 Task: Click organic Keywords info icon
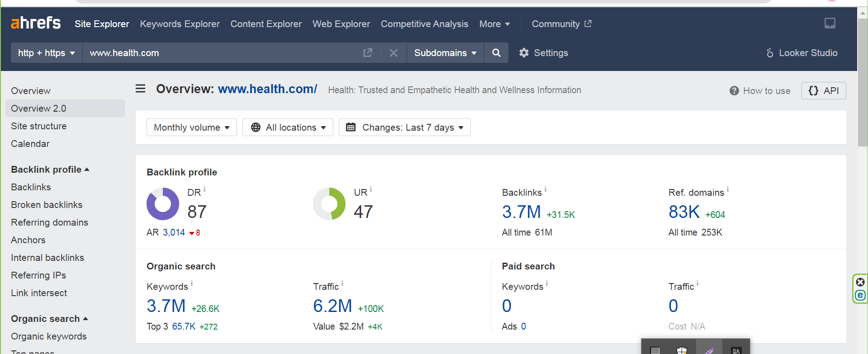pyautogui.click(x=192, y=283)
